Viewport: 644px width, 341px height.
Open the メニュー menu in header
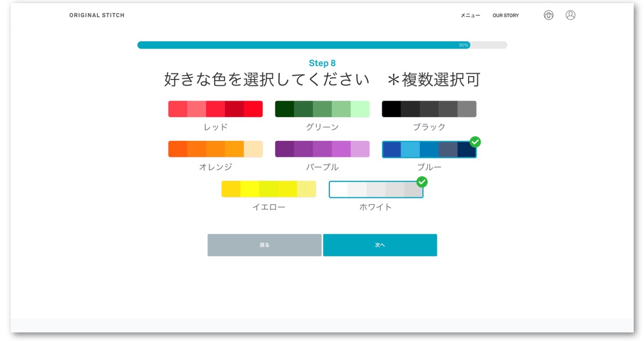[x=470, y=15]
